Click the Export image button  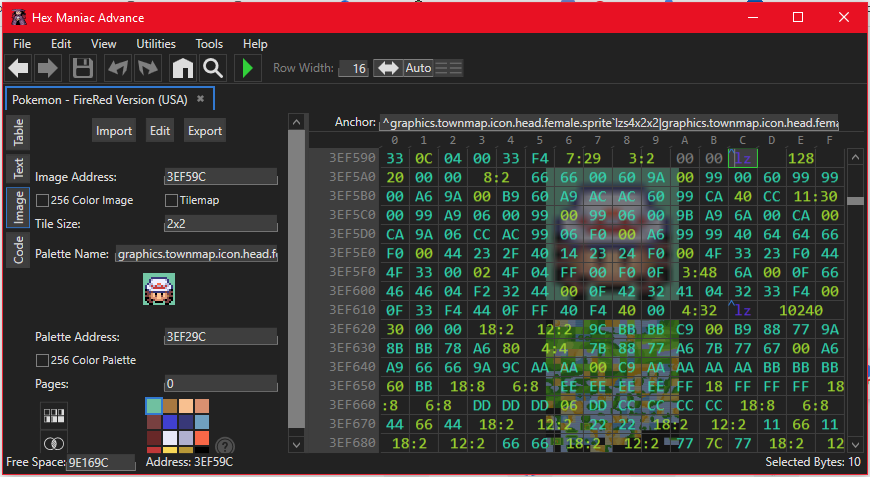205,131
